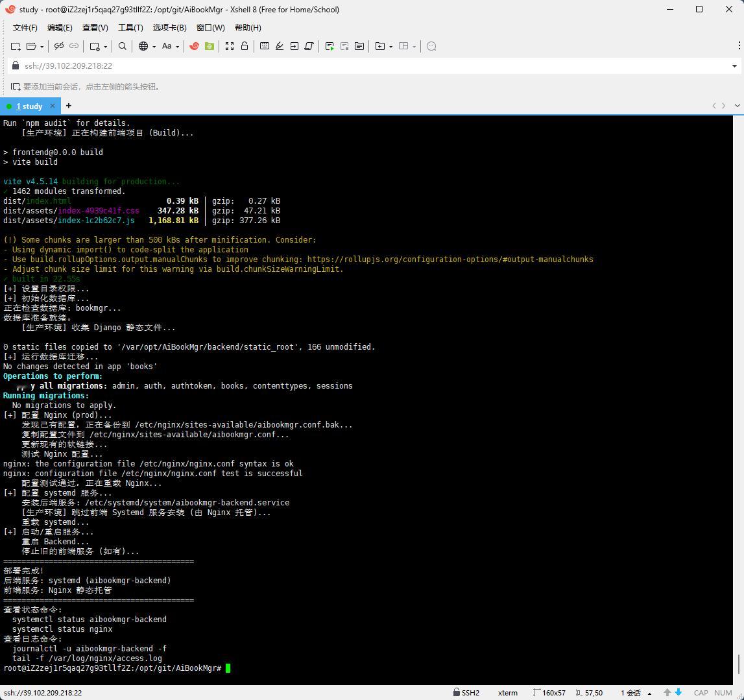Click the gray upload arrow status icon
Viewport: 744px width, 700px height.
667,692
